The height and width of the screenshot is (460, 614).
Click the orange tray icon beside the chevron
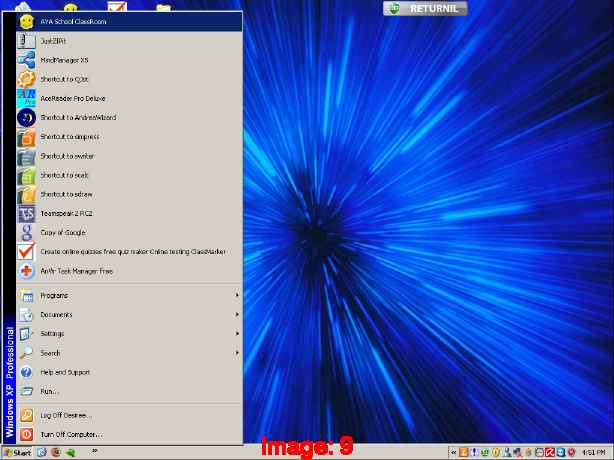pyautogui.click(x=463, y=453)
